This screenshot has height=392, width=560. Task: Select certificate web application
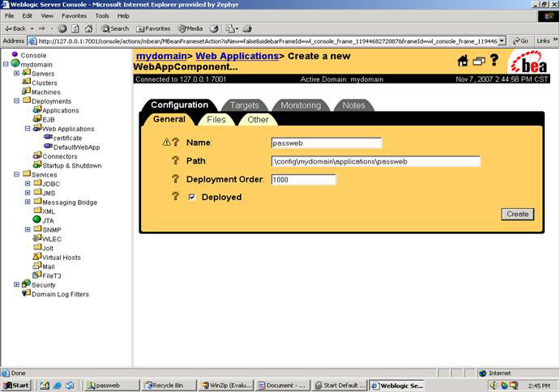(x=67, y=138)
